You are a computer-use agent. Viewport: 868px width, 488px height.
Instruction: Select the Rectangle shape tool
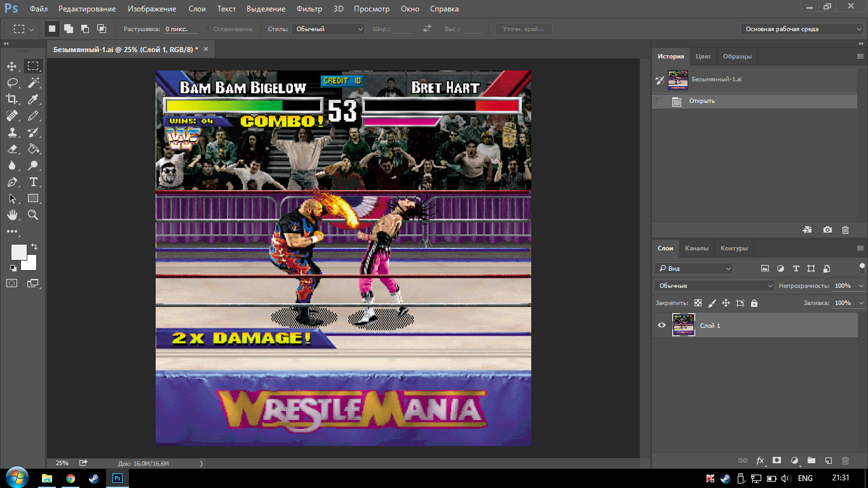[x=33, y=198]
